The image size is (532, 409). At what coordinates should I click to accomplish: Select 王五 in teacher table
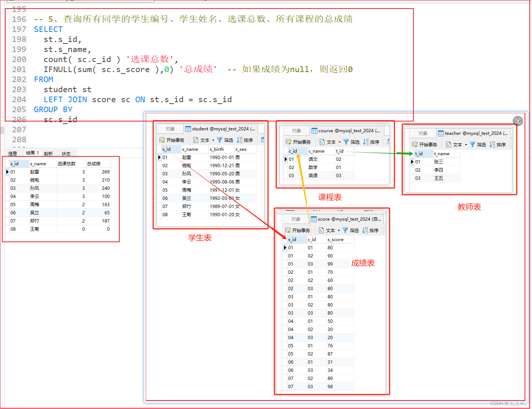coord(446,178)
